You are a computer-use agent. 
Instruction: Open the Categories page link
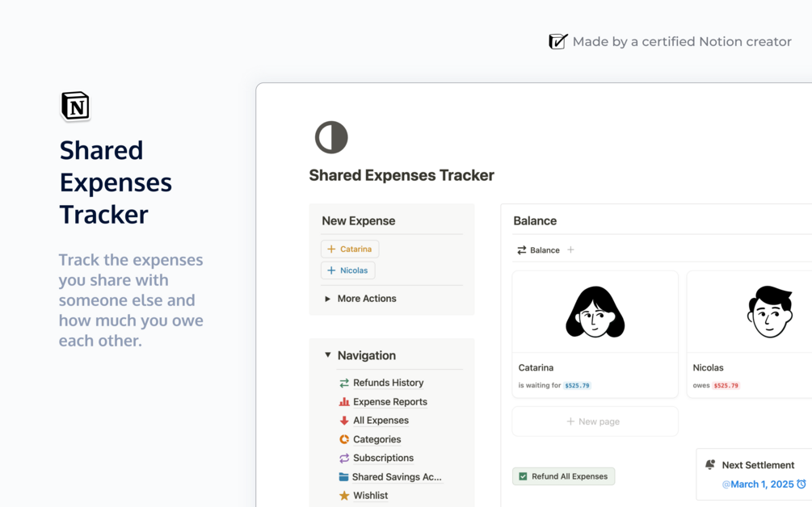click(x=377, y=439)
